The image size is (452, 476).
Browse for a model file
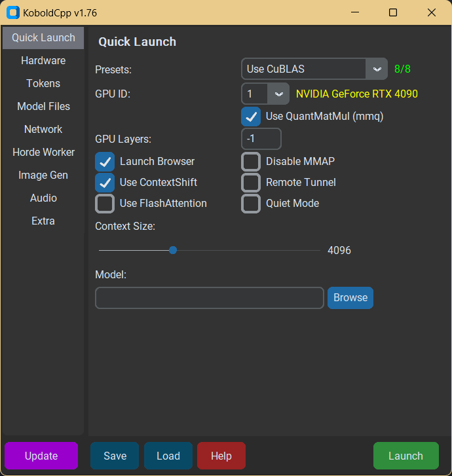coord(350,298)
